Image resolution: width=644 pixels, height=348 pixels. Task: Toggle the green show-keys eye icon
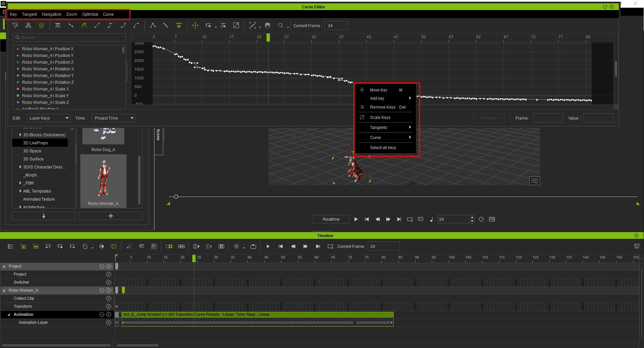pos(179,25)
